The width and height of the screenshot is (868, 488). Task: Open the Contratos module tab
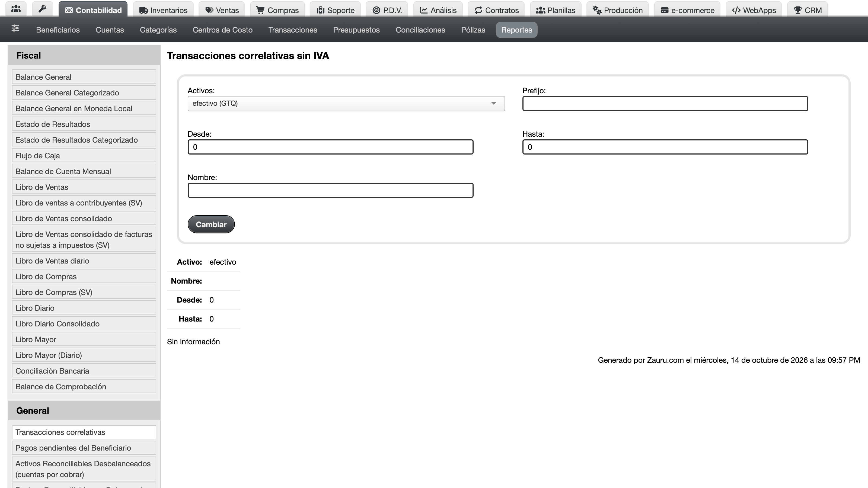(x=496, y=10)
